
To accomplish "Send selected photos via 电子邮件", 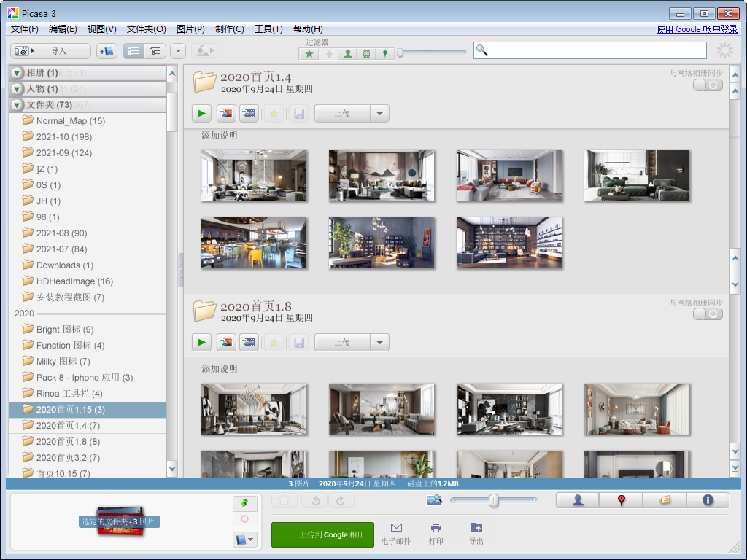I will (x=396, y=534).
